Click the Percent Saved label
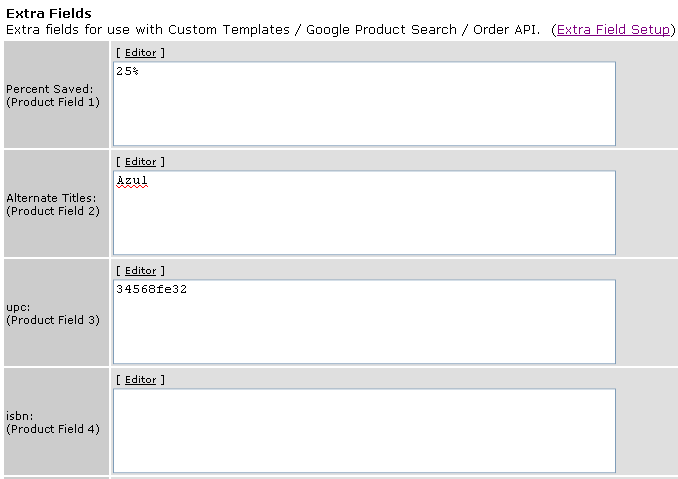 point(49,89)
